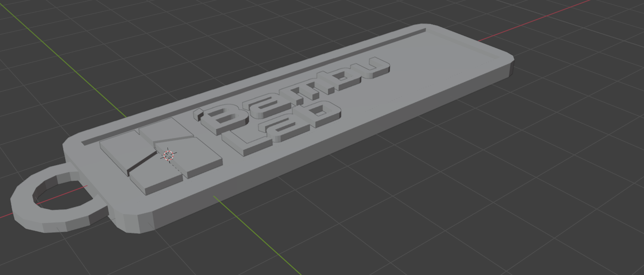The height and width of the screenshot is (275, 644).
Task: Click the short right end face of keychain
Action: click(511, 69)
